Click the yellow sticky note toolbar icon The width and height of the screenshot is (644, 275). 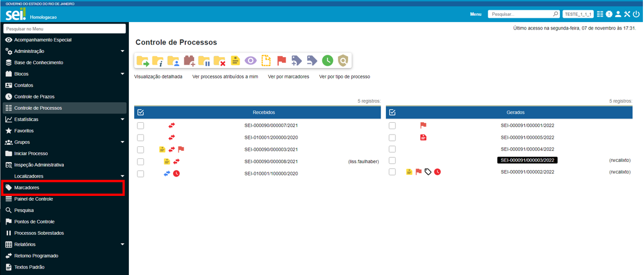(x=235, y=61)
